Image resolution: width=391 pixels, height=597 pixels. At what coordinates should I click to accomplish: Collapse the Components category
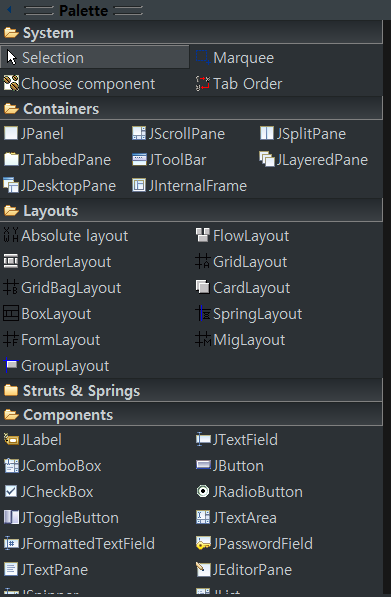[x=191, y=415]
